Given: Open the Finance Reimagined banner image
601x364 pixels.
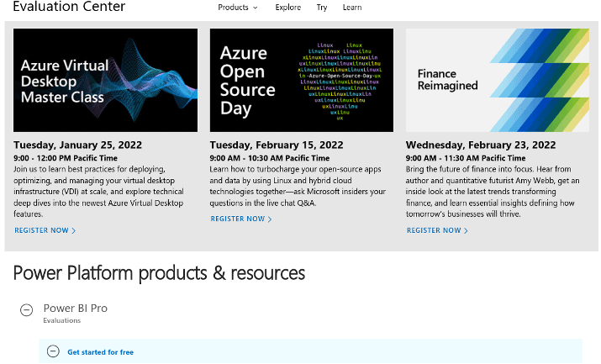Looking at the screenshot, I should click(497, 80).
